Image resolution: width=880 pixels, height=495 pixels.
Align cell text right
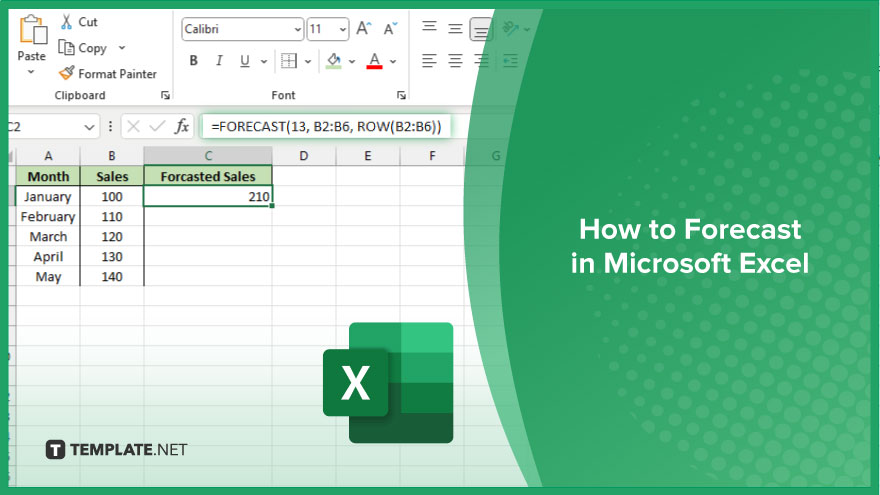481,61
